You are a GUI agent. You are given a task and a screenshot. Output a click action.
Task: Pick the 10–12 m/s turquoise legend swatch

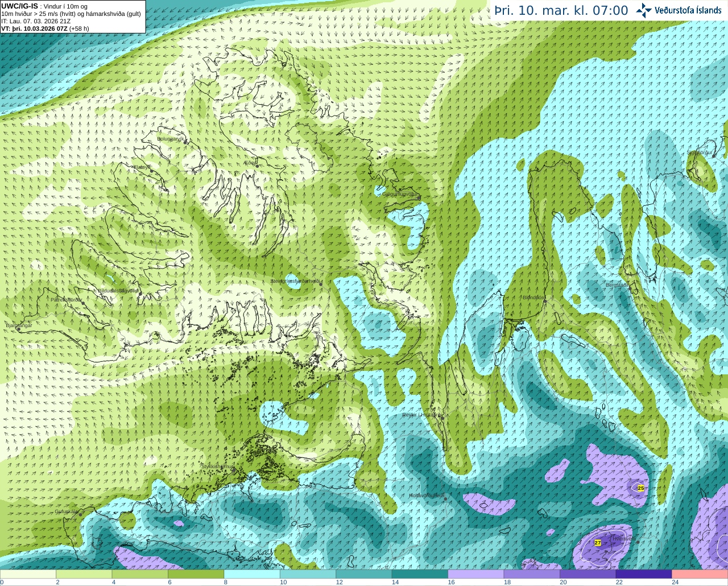pyautogui.click(x=308, y=574)
